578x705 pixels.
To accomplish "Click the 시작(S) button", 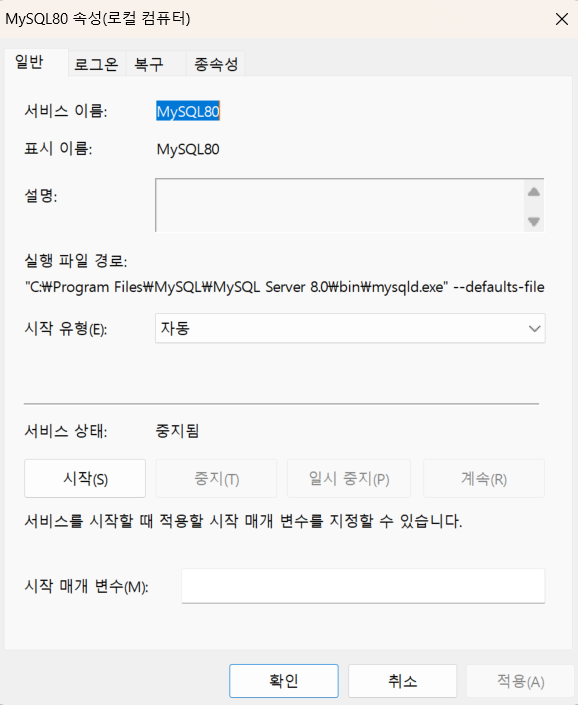I will [85, 478].
